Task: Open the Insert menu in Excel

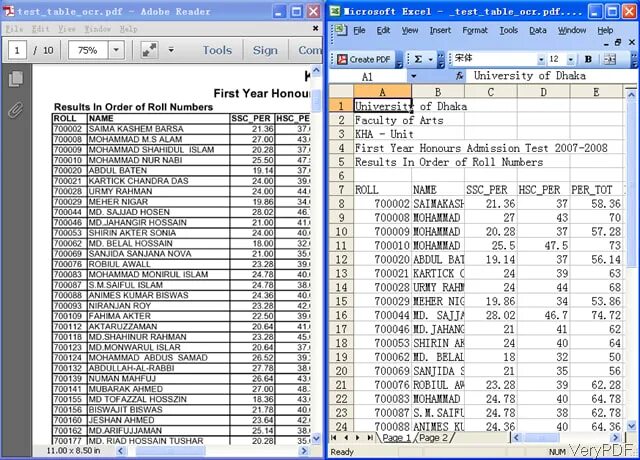Action: coord(440,30)
